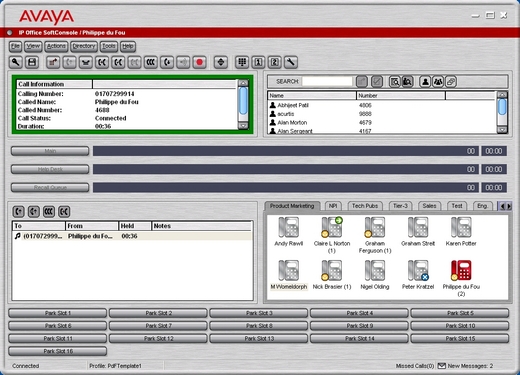Open the Directory menu
Image resolution: width=520 pixels, height=375 pixels.
coord(84,46)
